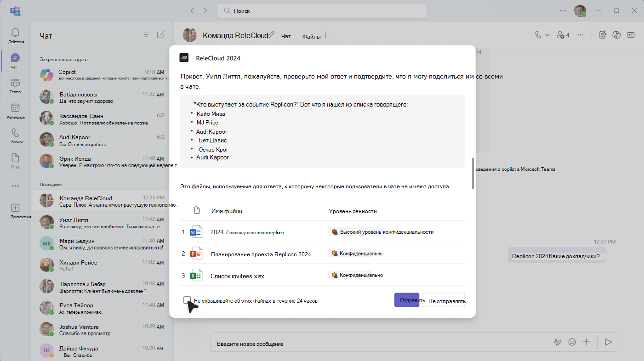The image size is (644, 361).
Task: Open the Шарлотта и Бабар chat
Action: click(x=102, y=287)
